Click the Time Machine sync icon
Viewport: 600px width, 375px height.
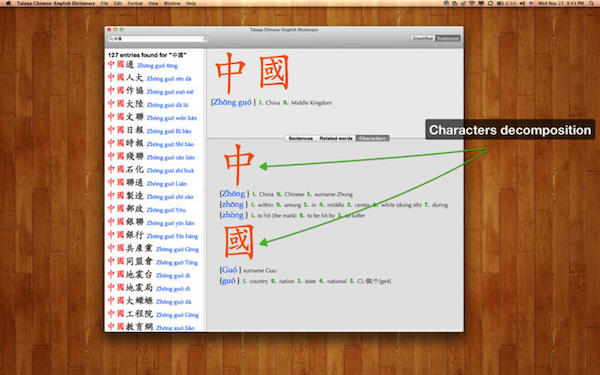pos(490,3)
